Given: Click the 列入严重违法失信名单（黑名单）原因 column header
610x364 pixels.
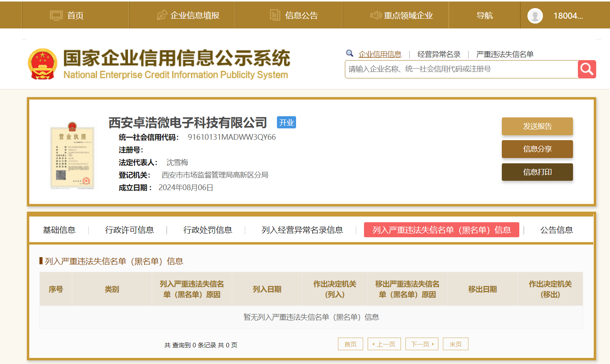Looking at the screenshot, I should pyautogui.click(x=192, y=289).
